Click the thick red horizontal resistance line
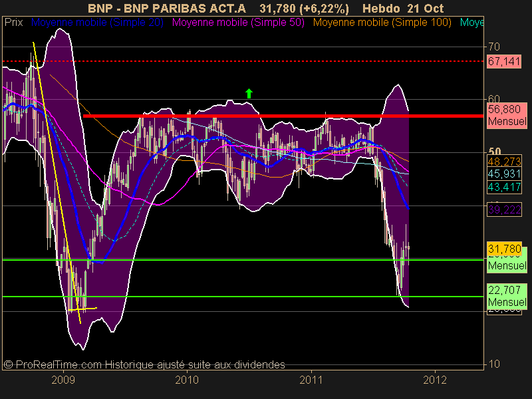This screenshot has width=532, height=399. click(283, 116)
